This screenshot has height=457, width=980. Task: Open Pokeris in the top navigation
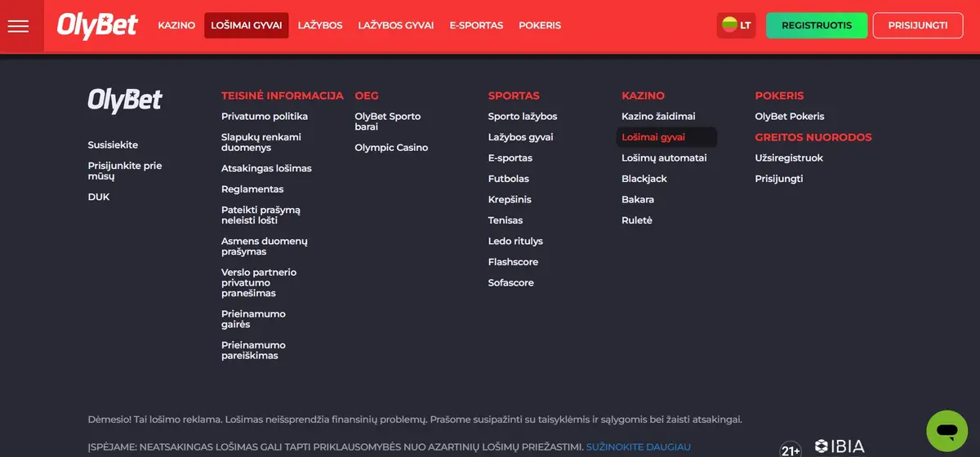[540, 25]
